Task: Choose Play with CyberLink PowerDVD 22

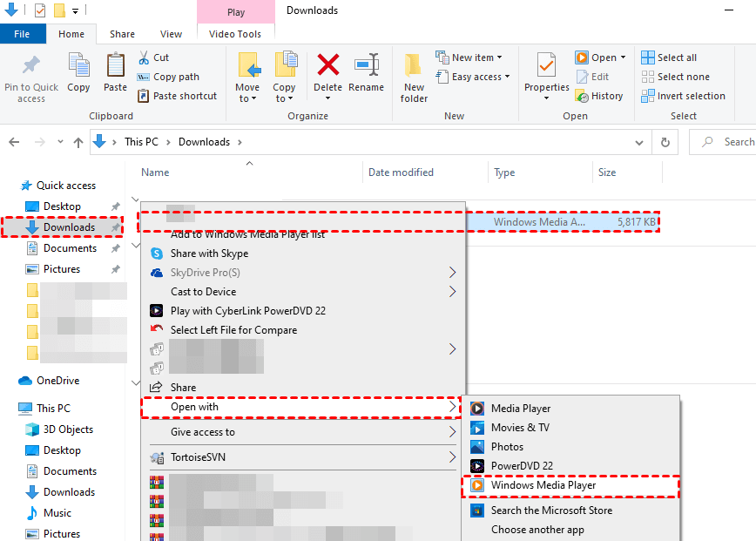Action: tap(303, 311)
